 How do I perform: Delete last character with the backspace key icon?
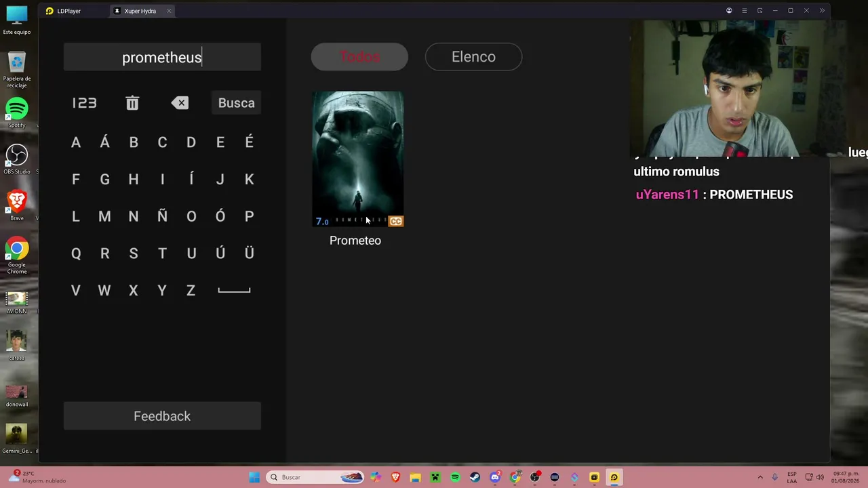coord(180,103)
